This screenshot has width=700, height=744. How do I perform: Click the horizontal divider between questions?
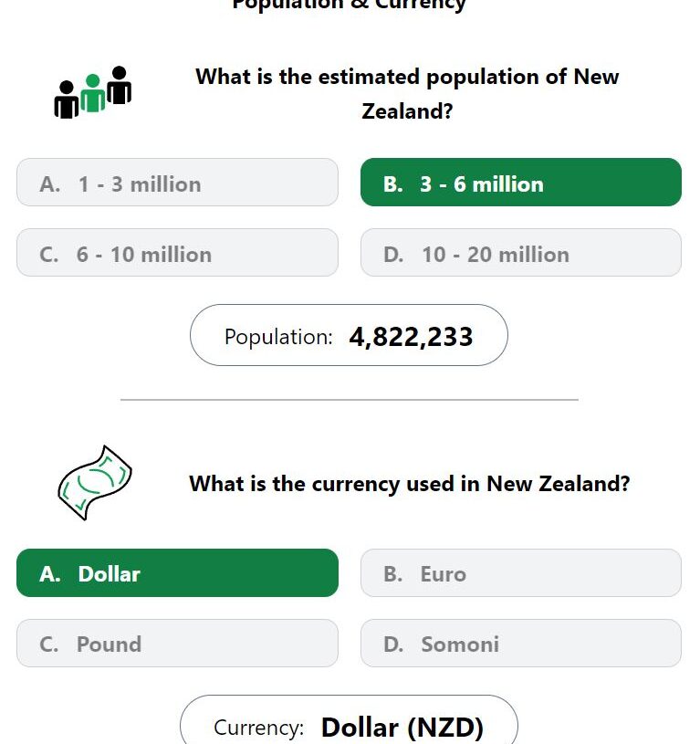point(349,400)
